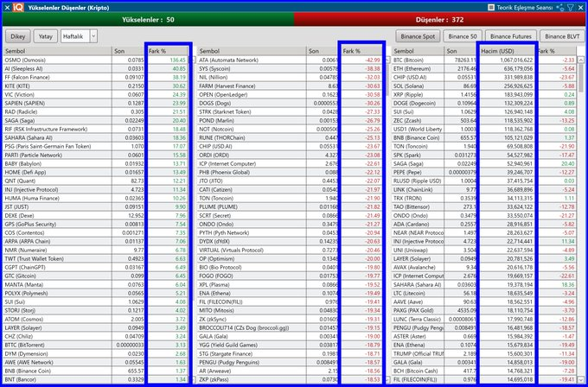Viewport: 588px width, 387px height.
Task: Click the volume table scrollbar down arrow
Action: 581,379
